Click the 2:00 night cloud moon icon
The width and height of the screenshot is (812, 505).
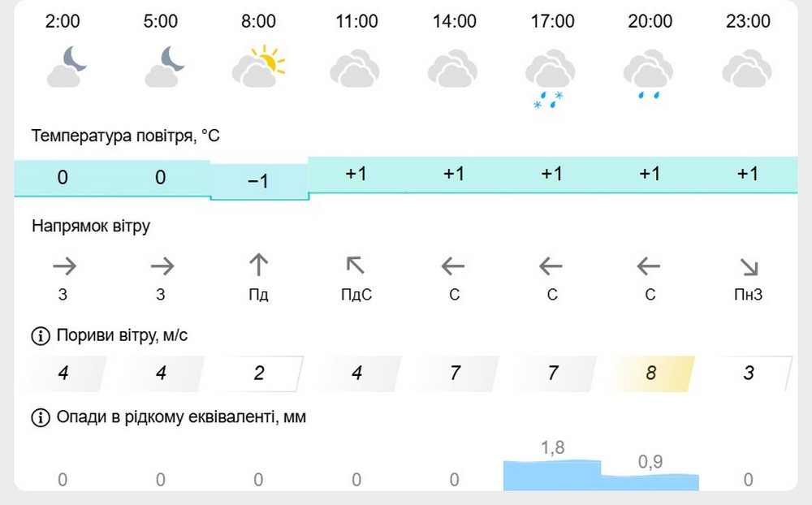point(65,67)
